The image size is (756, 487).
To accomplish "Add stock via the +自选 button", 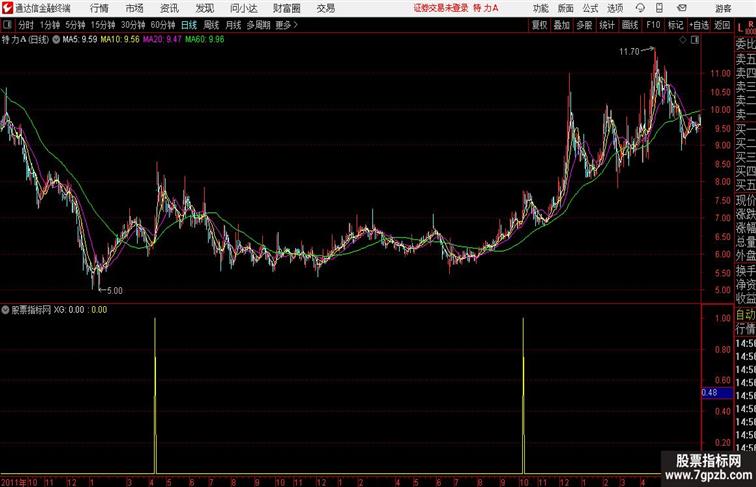I will tap(699, 25).
